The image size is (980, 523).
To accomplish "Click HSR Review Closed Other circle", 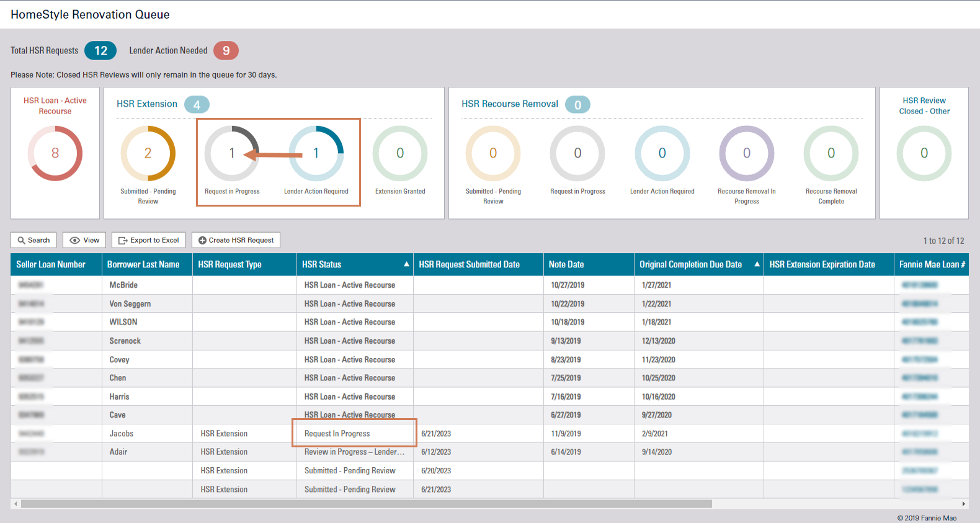I will (x=924, y=153).
